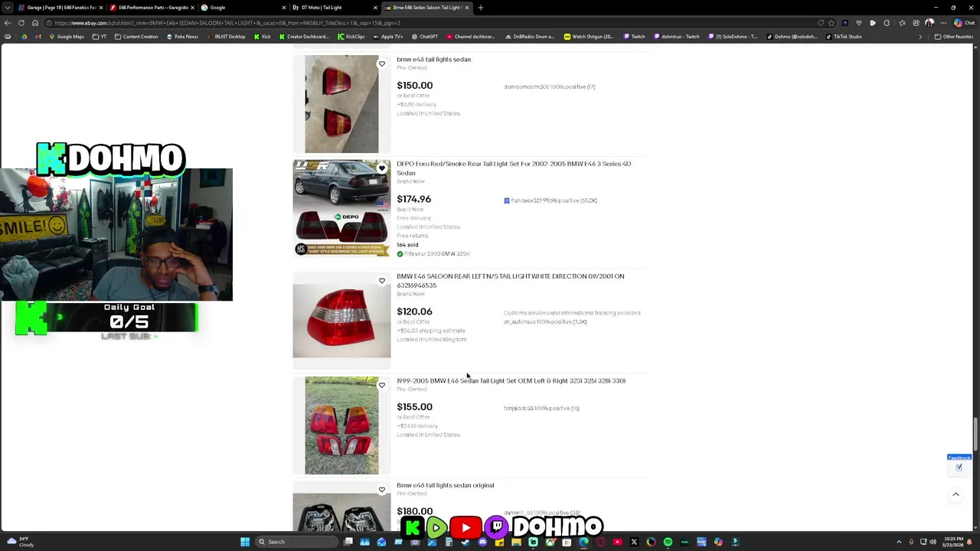View the single red and white tail light photo

click(341, 321)
